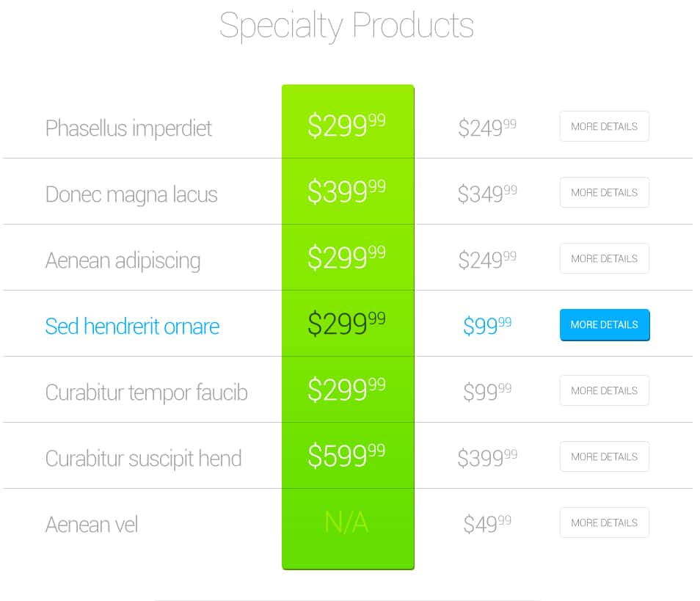Viewport: 700px width, 601px height.
Task: Select the Sed hendrerit ornare product link
Action: click(x=132, y=326)
